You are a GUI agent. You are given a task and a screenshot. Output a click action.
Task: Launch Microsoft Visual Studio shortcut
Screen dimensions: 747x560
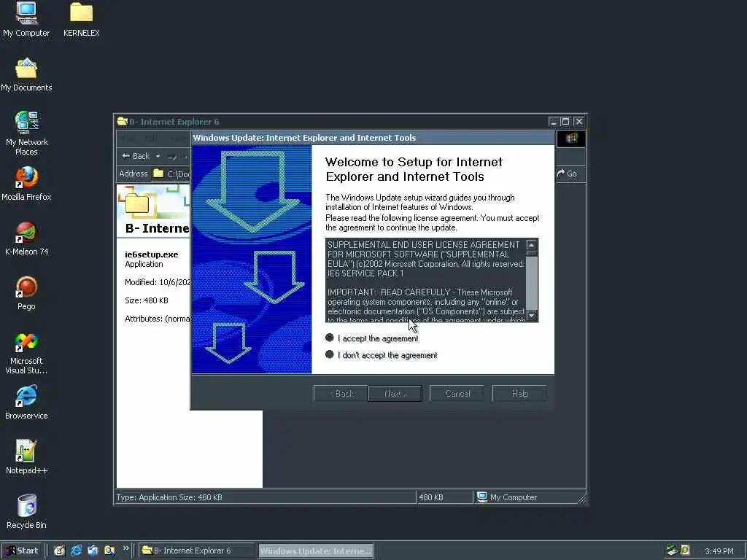coord(26,352)
